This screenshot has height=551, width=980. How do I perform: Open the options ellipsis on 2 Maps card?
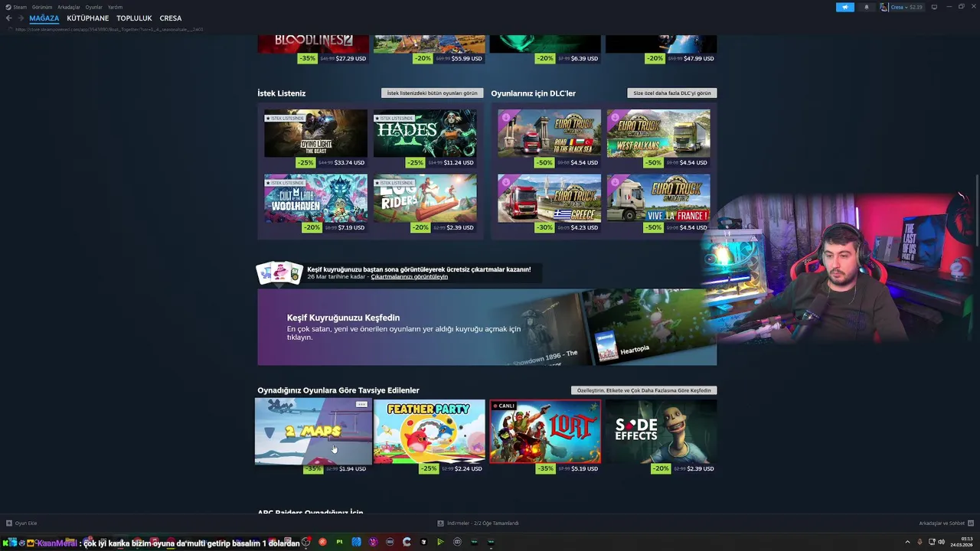[x=362, y=404]
